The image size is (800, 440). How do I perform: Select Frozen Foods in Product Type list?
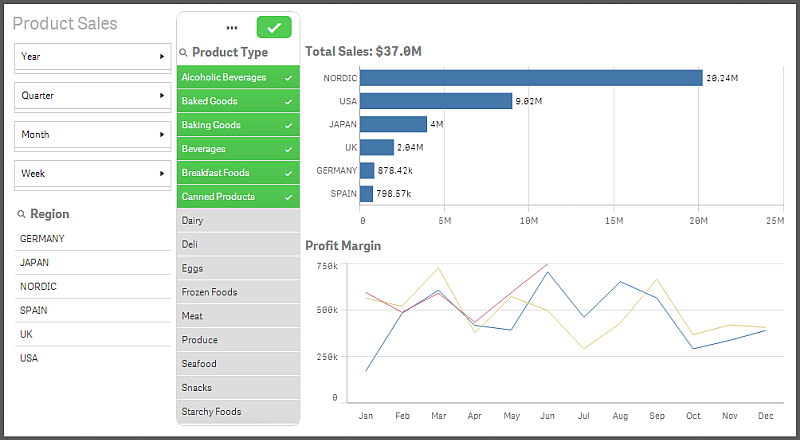[237, 292]
